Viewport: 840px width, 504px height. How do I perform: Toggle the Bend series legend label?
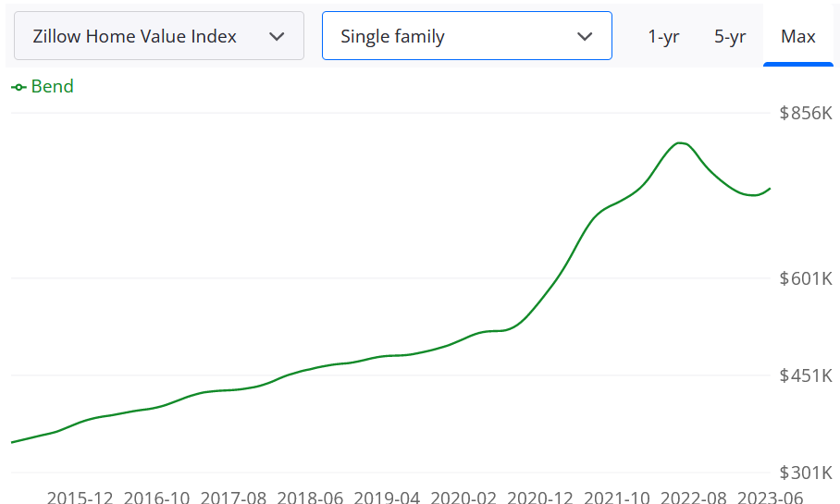click(53, 87)
